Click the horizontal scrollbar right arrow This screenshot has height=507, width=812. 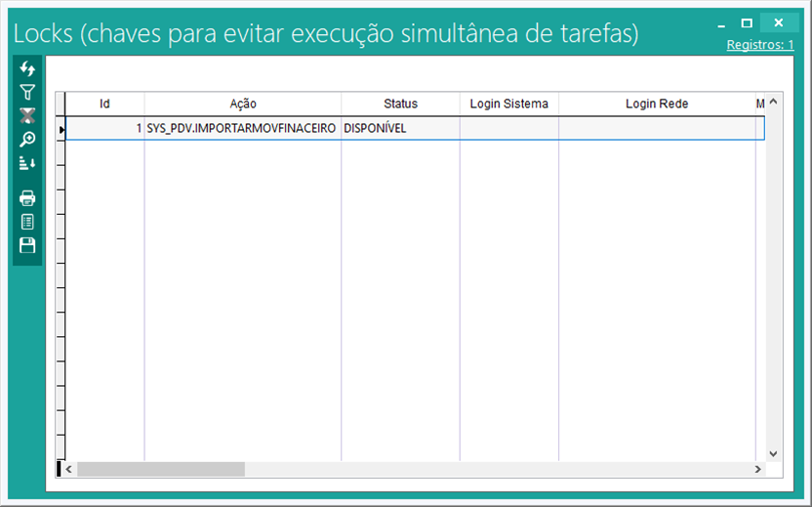click(x=757, y=469)
